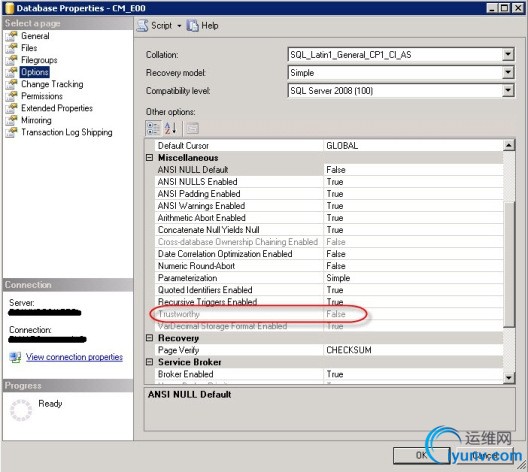Open the Script dropdown arrow

(x=179, y=26)
